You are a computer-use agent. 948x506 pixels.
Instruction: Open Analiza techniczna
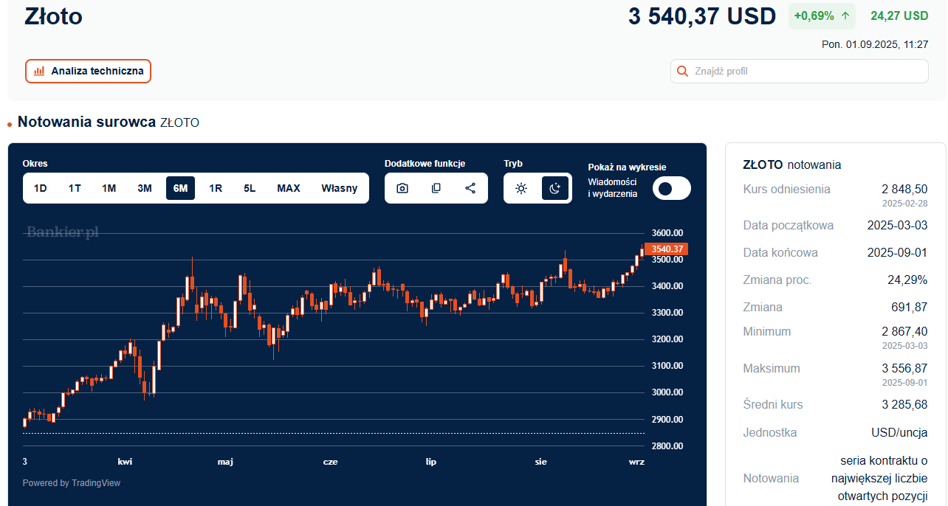[x=88, y=71]
